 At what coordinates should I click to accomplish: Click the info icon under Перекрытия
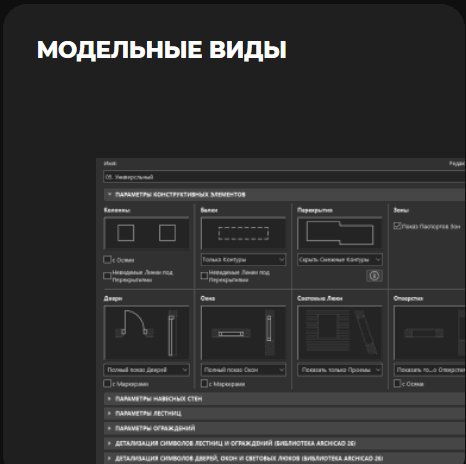pos(374,276)
